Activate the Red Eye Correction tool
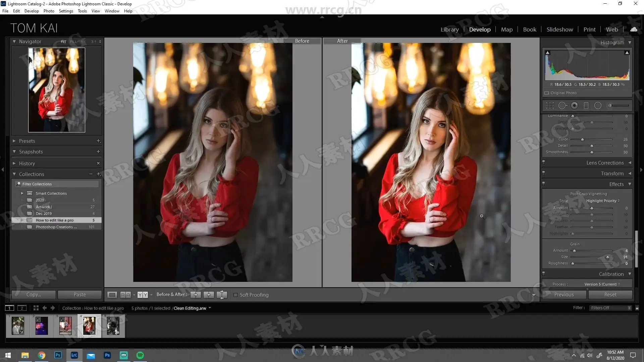The height and width of the screenshot is (362, 644). [x=574, y=106]
